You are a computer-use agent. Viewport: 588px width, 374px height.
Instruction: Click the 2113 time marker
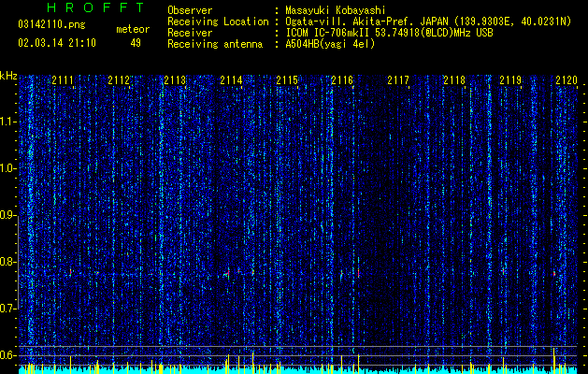[x=175, y=79]
